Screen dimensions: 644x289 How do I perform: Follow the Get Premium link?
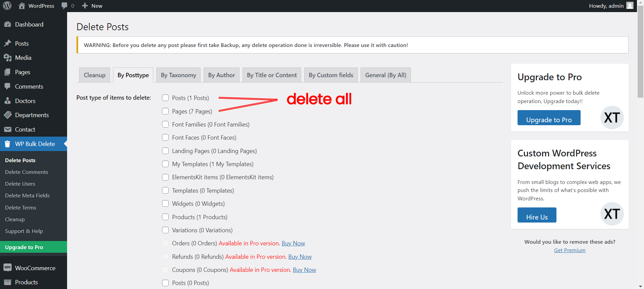570,250
